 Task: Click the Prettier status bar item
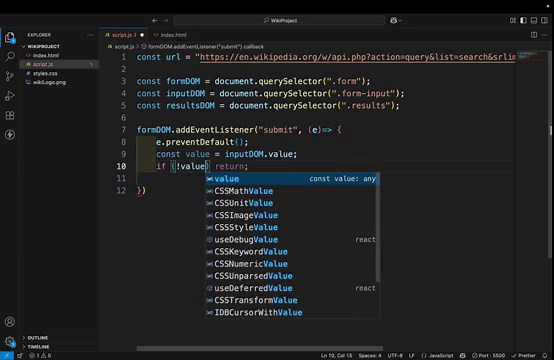524,355
